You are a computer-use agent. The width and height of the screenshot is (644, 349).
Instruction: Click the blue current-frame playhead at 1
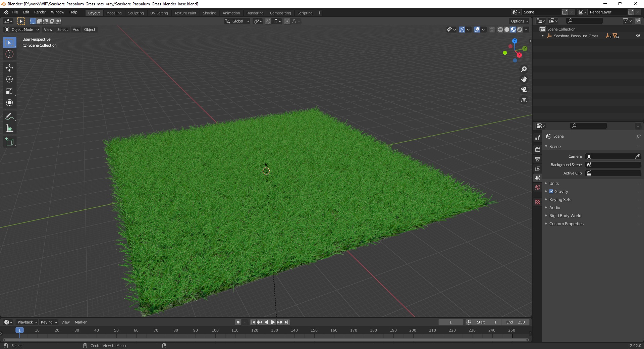point(19,330)
